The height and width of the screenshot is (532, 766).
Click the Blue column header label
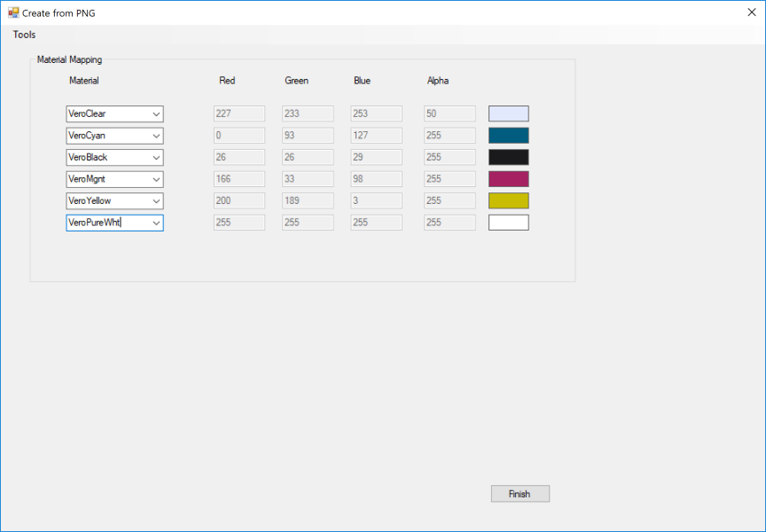(362, 81)
